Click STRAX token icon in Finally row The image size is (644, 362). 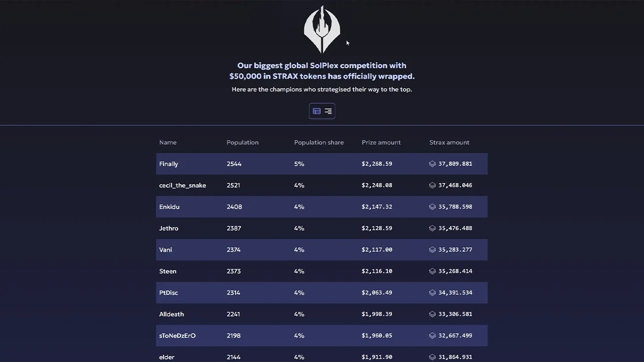432,164
